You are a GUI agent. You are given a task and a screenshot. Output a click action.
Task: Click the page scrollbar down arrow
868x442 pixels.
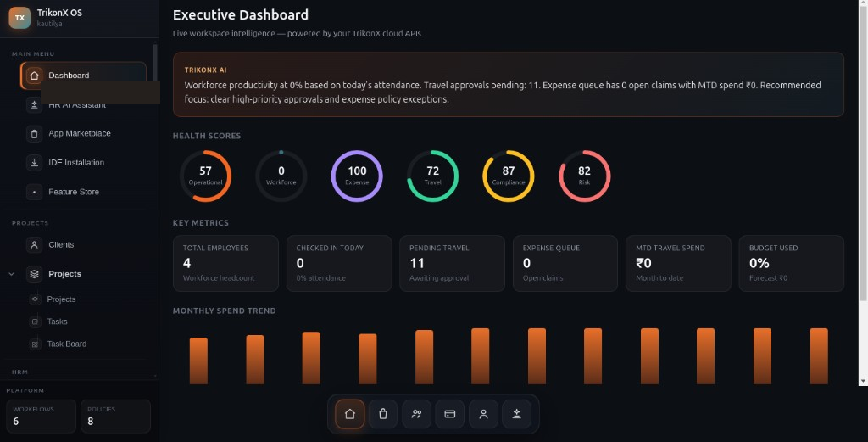(x=862, y=382)
